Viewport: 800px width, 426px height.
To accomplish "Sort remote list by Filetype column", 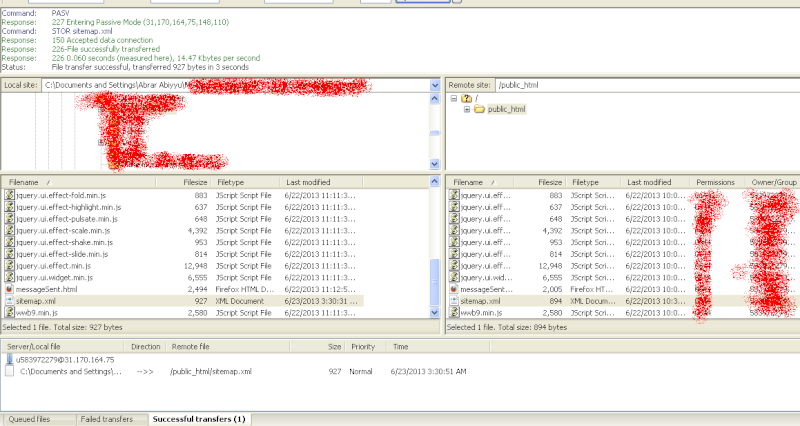I will (x=593, y=182).
